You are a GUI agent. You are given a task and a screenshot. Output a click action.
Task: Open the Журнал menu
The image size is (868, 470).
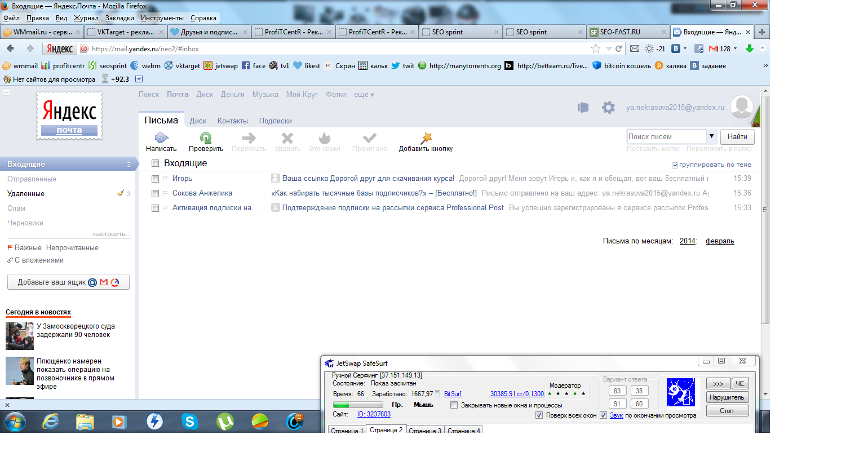86,18
